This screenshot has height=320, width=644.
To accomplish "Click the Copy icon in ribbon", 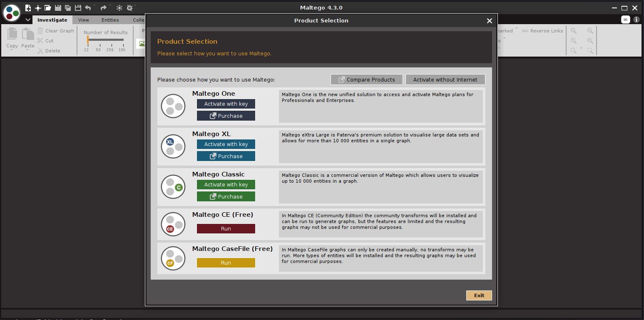I will point(12,34).
